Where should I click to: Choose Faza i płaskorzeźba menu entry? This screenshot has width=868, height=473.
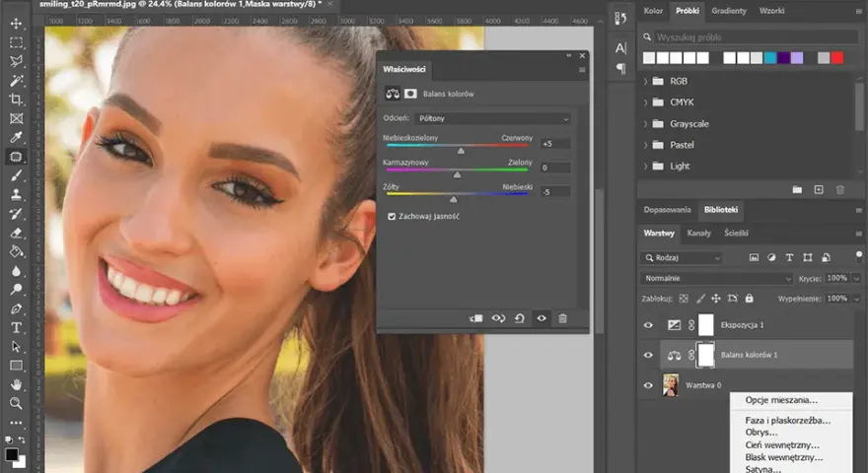click(x=788, y=421)
